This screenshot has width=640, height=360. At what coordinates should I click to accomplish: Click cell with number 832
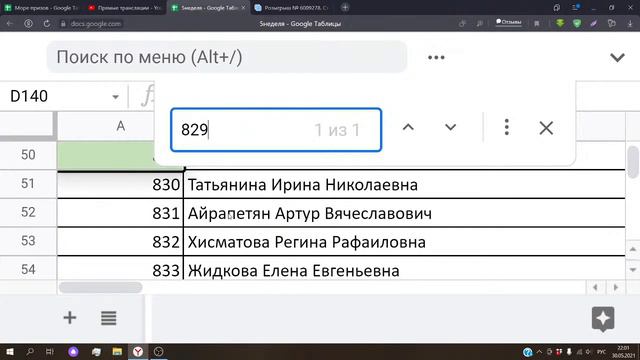[x=120, y=242]
